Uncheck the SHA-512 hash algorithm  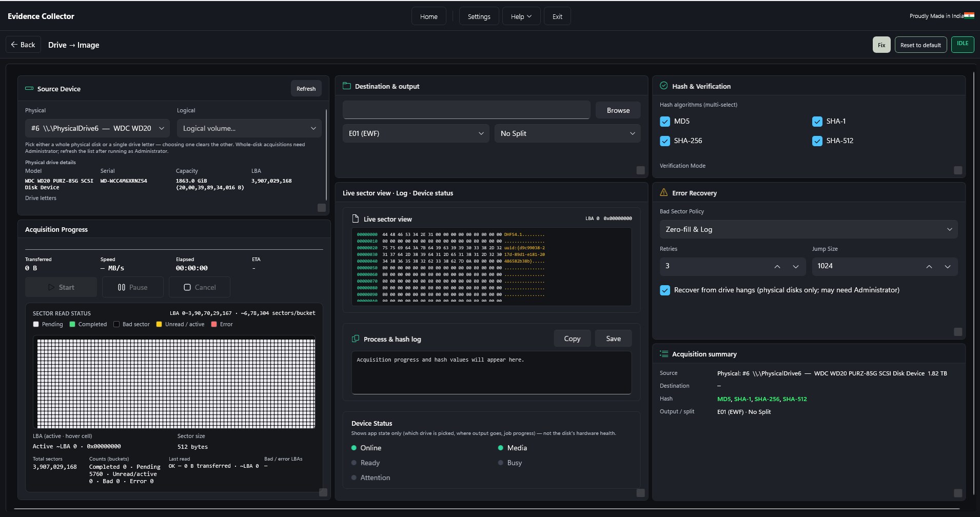tap(817, 141)
